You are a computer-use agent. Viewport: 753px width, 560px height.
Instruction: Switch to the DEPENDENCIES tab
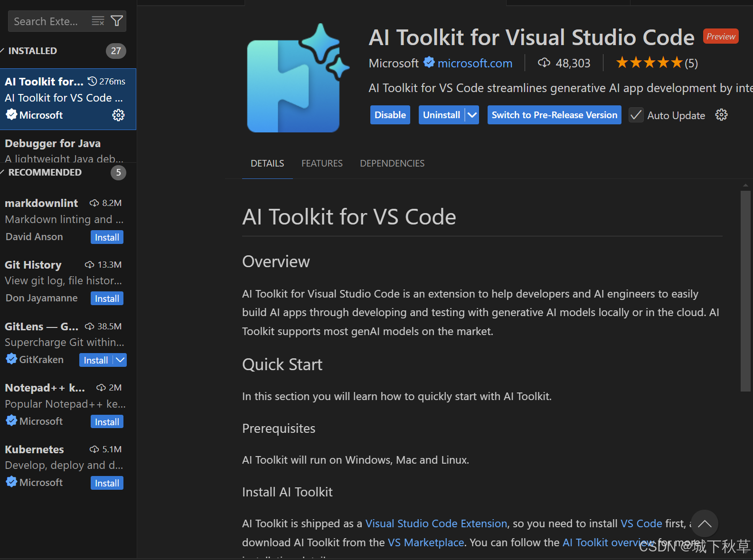click(392, 163)
